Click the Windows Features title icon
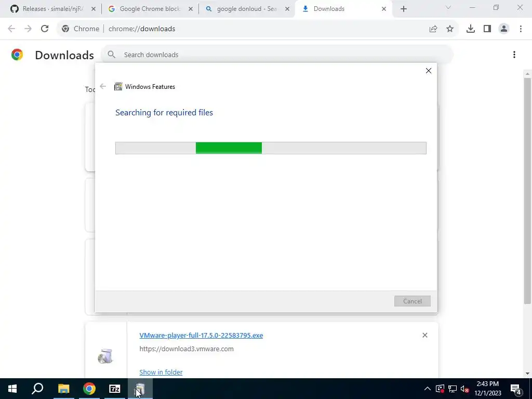532x399 pixels. (x=118, y=87)
